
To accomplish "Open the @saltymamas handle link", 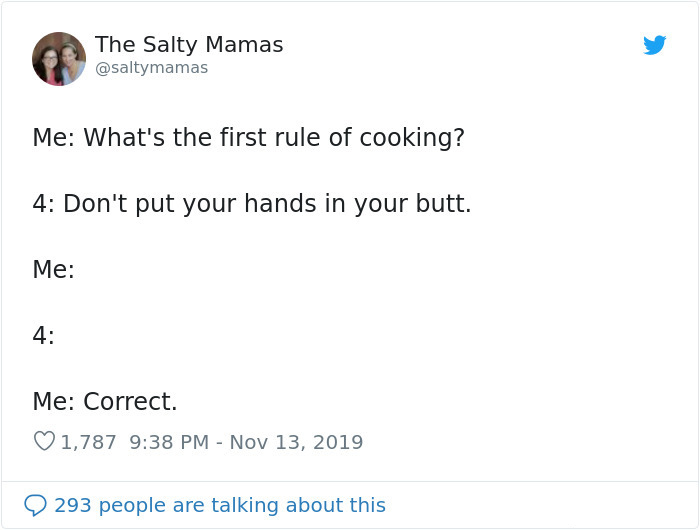I will click(151, 68).
